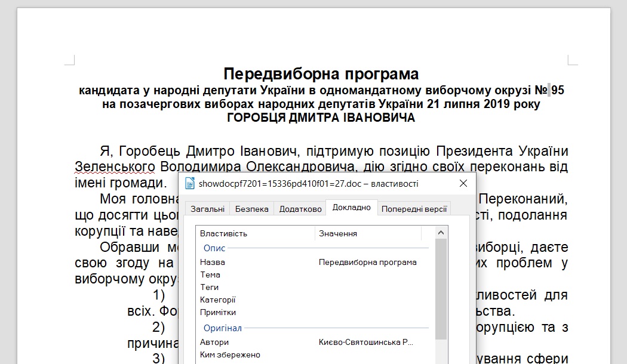Click the document file icon in properties title bar
627x364 pixels.
[190, 183]
